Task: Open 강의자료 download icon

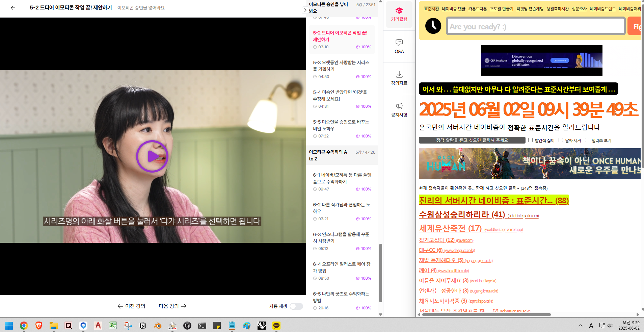Action: [x=399, y=78]
